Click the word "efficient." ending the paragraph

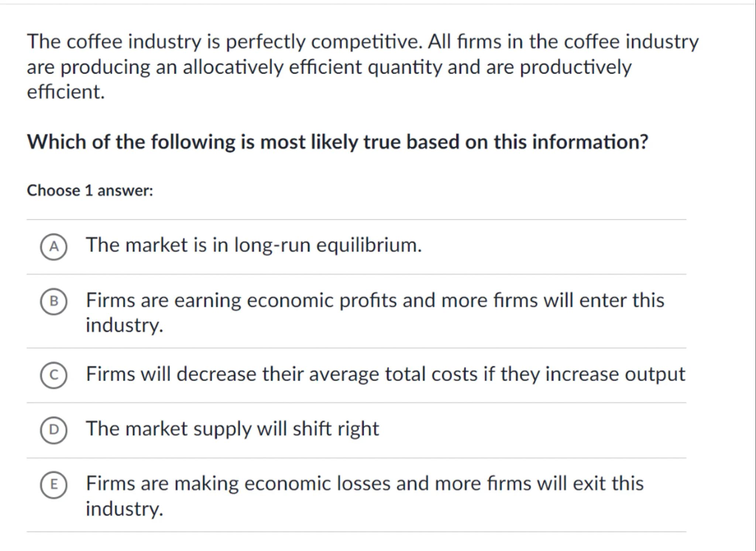click(x=66, y=92)
